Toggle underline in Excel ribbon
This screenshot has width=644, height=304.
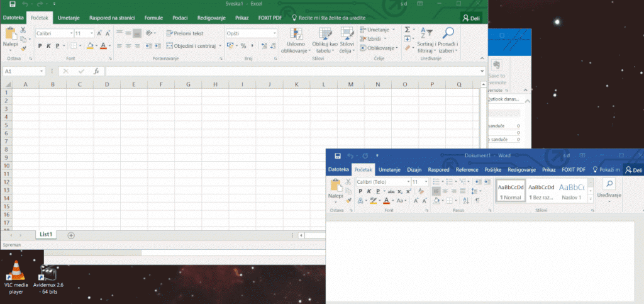click(57, 46)
